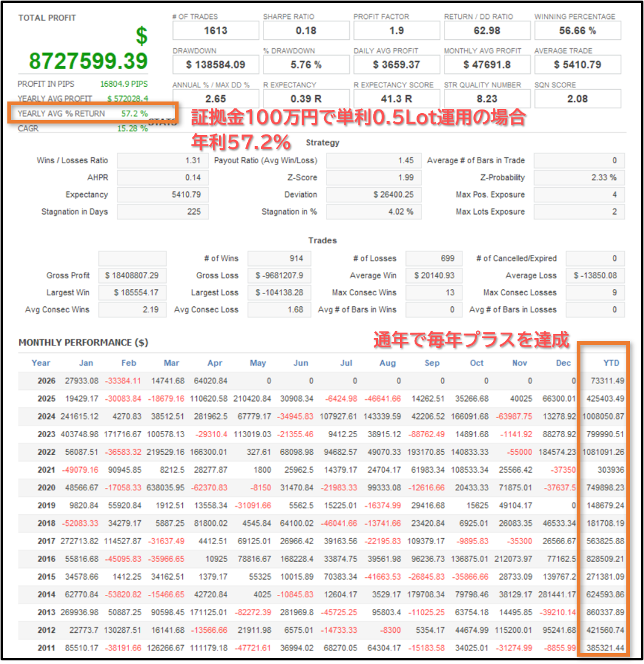The width and height of the screenshot is (644, 664).
Task: Select the Annual % / Max DD % value 2.65
Action: (216, 99)
